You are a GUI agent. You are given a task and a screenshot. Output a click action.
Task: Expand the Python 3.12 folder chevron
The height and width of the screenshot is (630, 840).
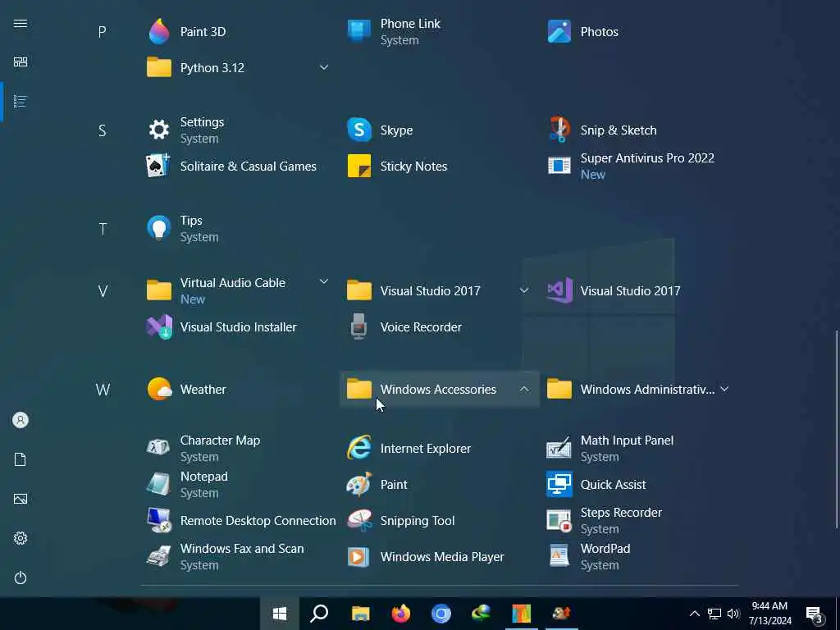(x=323, y=67)
